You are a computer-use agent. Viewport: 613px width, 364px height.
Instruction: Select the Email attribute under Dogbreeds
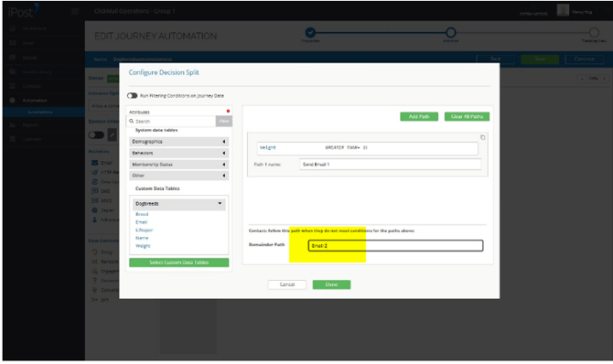tap(141, 222)
